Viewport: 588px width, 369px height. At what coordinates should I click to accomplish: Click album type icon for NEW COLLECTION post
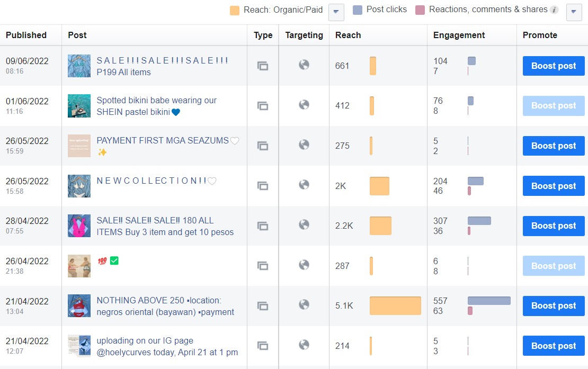[x=263, y=186]
